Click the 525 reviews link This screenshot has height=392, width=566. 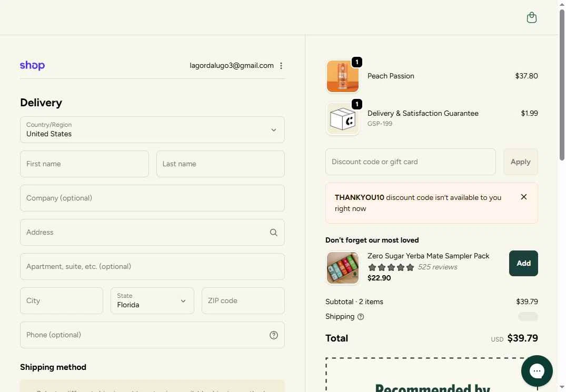pyautogui.click(x=438, y=267)
